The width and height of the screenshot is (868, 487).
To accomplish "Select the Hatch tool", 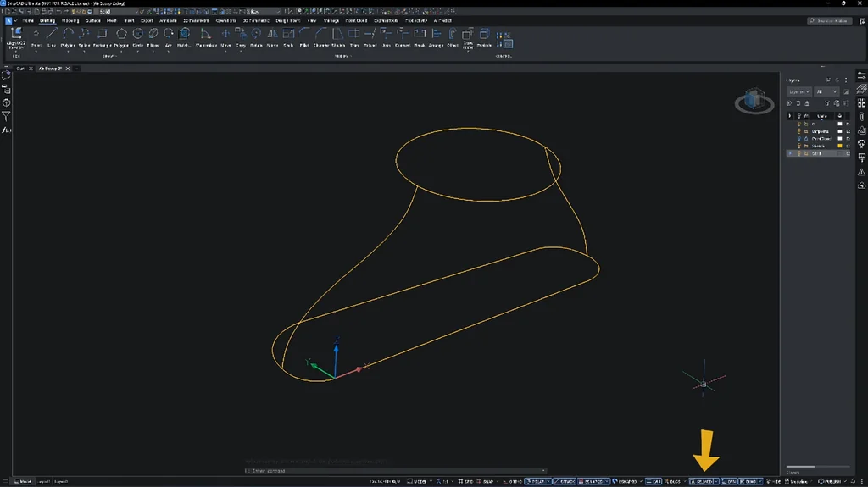I will coord(184,37).
